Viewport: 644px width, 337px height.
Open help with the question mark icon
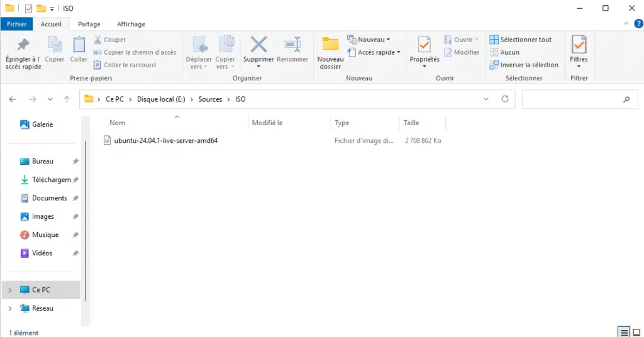(x=639, y=24)
